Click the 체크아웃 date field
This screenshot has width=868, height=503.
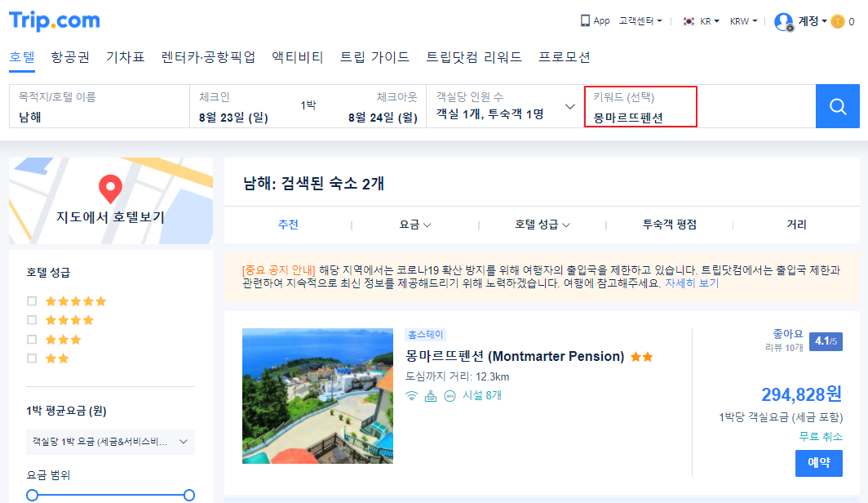(x=383, y=106)
